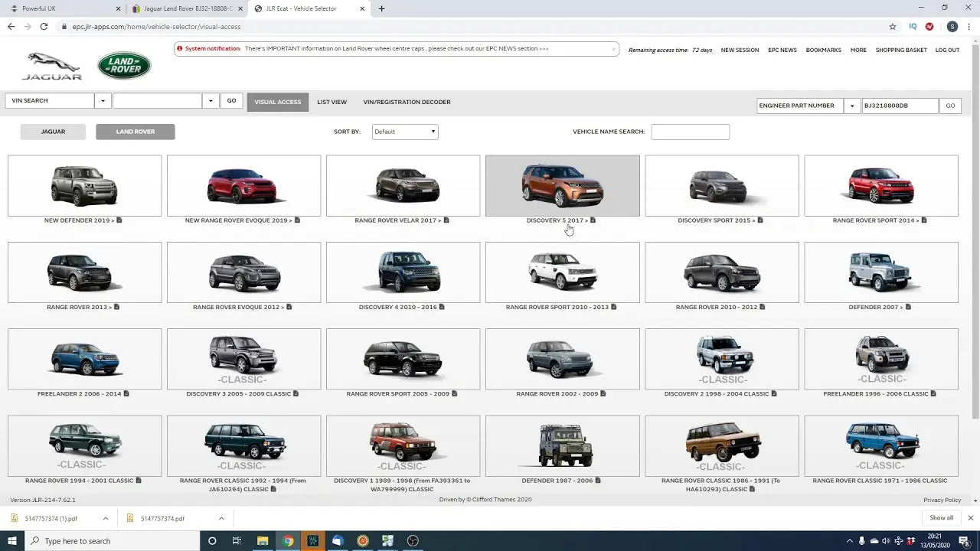This screenshot has height=551, width=980.
Task: Select the RANGE ROVER VELAR 2017 thumbnail
Action: coord(403,184)
